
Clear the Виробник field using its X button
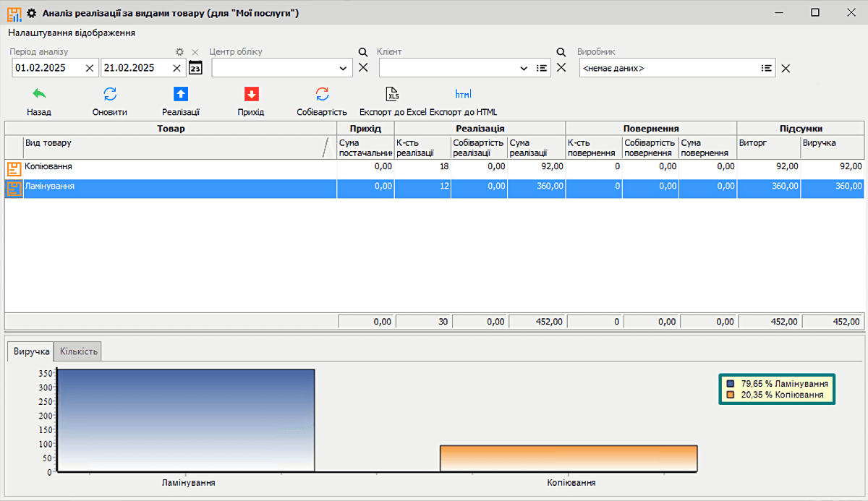coord(786,68)
